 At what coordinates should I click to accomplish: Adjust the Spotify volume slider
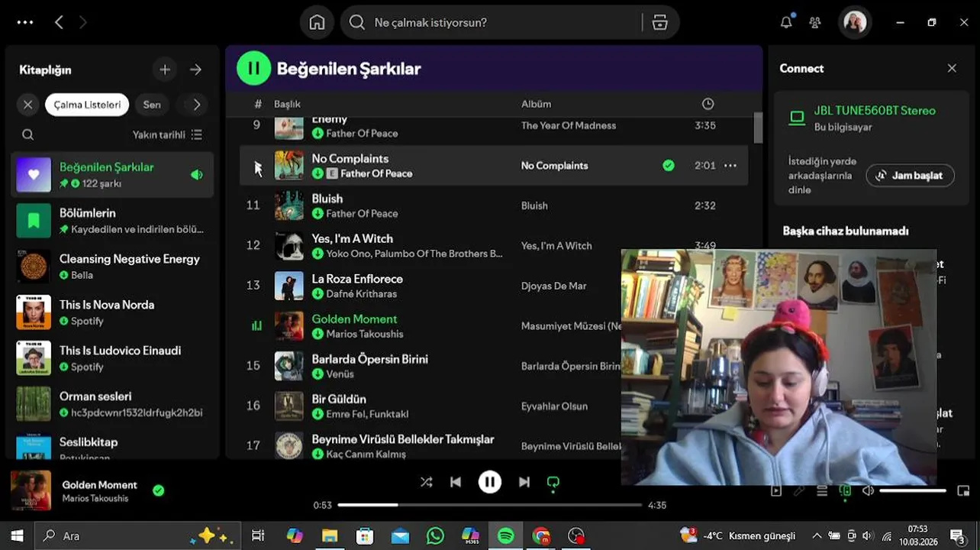(913, 491)
